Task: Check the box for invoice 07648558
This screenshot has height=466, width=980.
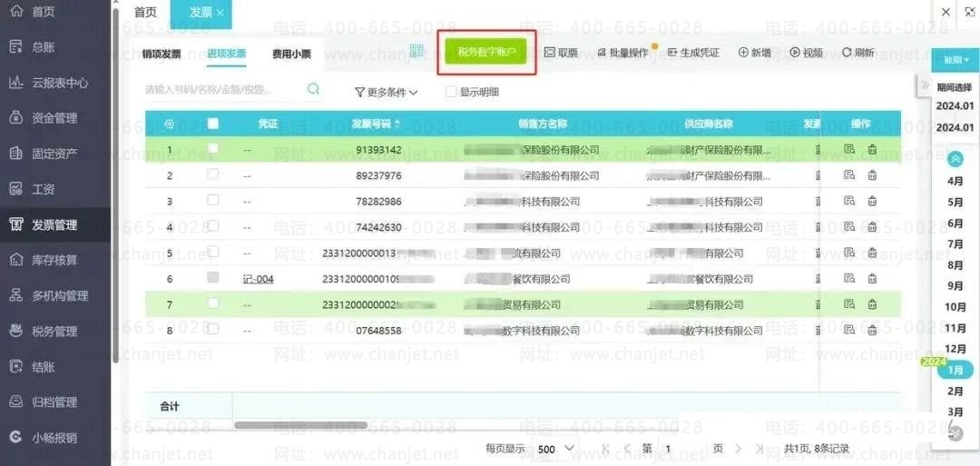Action: [x=213, y=329]
